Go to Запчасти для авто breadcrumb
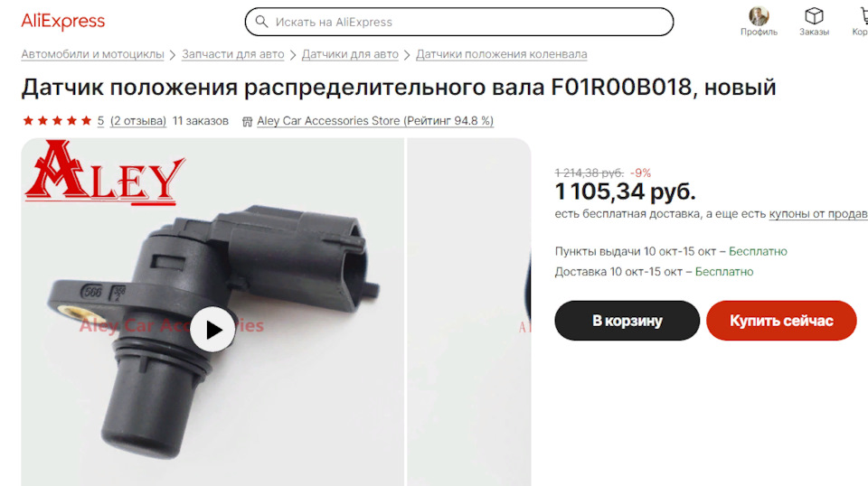The height and width of the screenshot is (486, 868). (x=232, y=54)
